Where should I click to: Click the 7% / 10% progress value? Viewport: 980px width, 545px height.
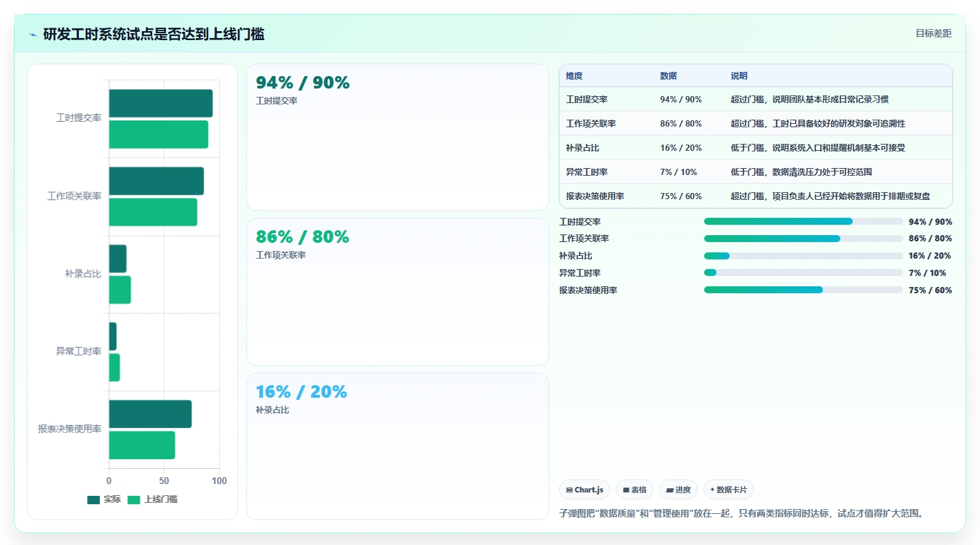point(927,273)
